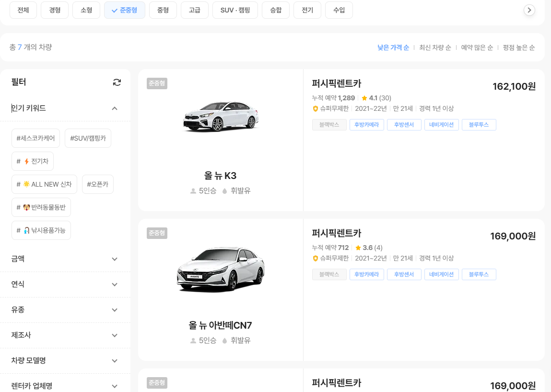The image size is (551, 392).
Task: Sort by 낮은 가격 순
Action: (x=393, y=48)
